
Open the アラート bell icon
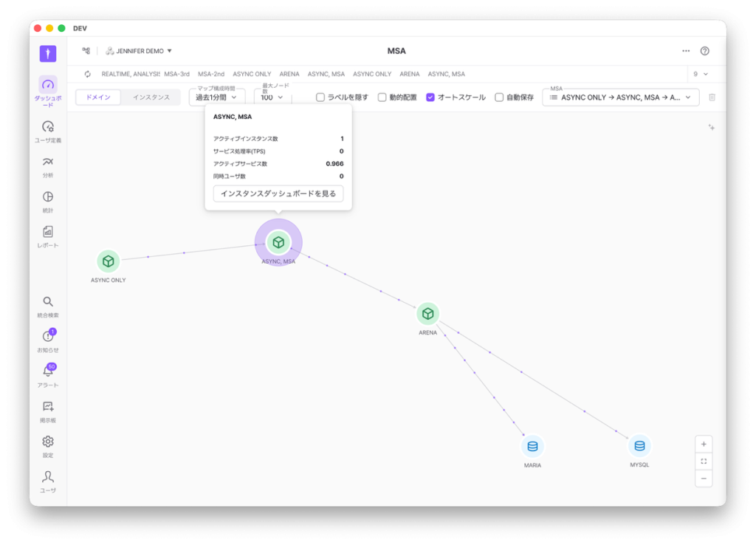point(48,371)
